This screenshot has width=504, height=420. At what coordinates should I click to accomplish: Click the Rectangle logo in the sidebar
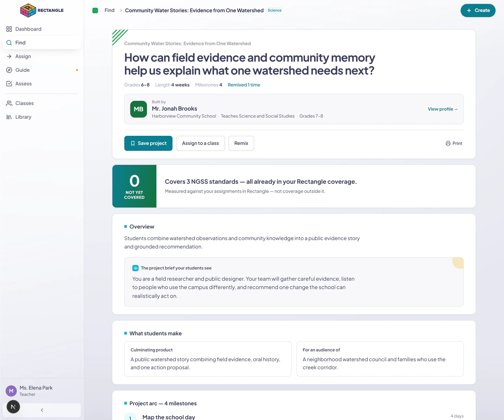[x=42, y=10]
